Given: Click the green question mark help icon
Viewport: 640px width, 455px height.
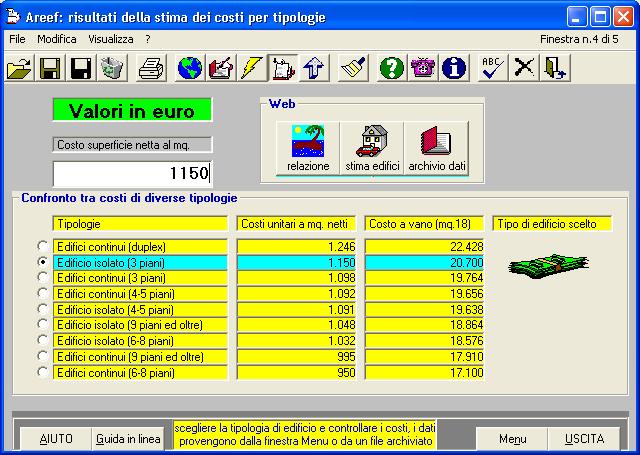Looking at the screenshot, I should pyautogui.click(x=392, y=68).
